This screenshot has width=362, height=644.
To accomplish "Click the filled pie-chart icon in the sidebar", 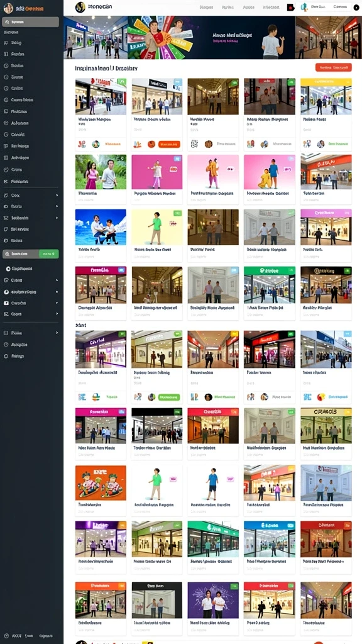I will (6, 292).
